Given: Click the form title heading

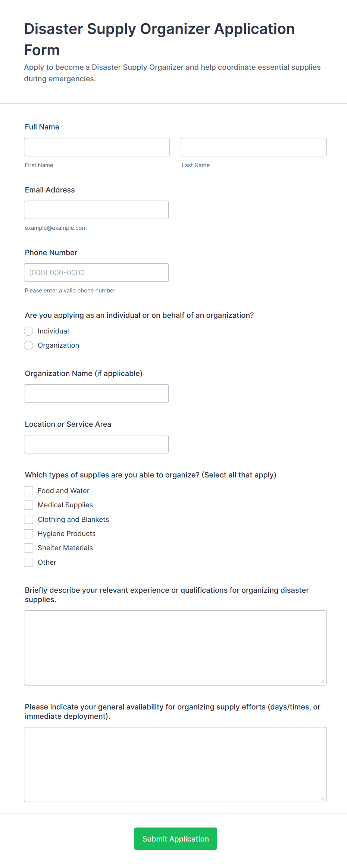Looking at the screenshot, I should pyautogui.click(x=159, y=39).
